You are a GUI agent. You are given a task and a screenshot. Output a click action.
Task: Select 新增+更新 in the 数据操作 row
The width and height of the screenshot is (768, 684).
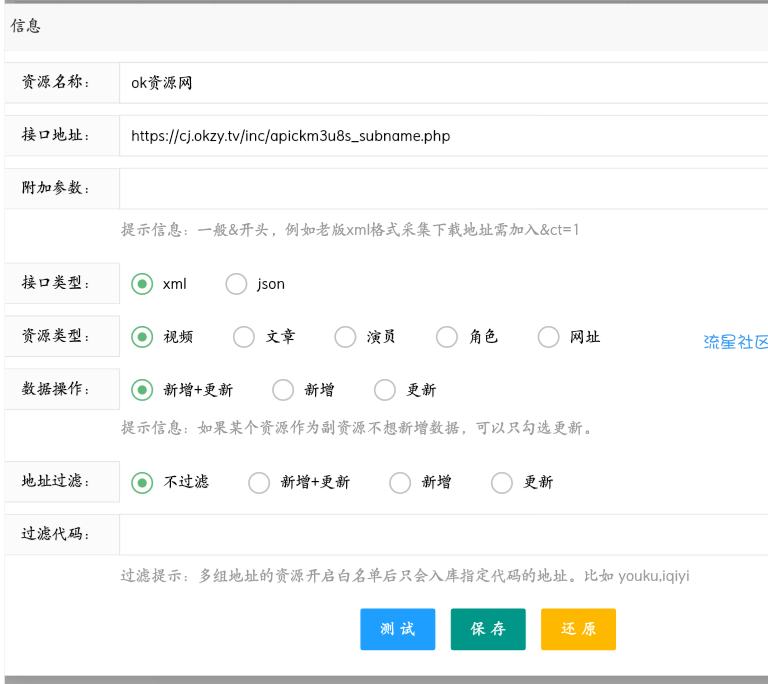[142, 390]
